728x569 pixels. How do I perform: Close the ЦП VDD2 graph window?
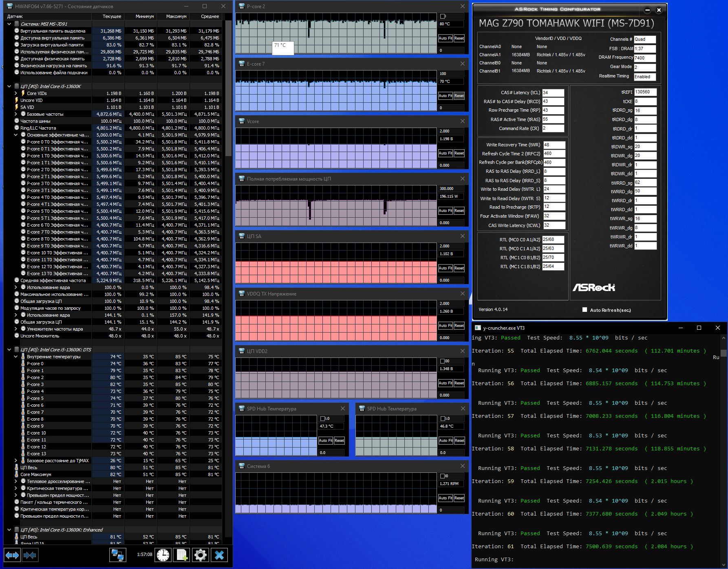pos(463,351)
